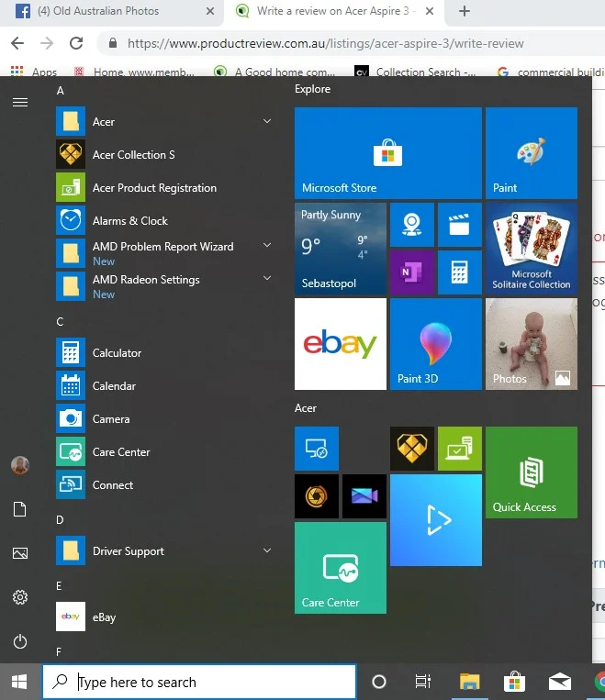Open the user account picture
The image size is (605, 700).
pos(20,465)
